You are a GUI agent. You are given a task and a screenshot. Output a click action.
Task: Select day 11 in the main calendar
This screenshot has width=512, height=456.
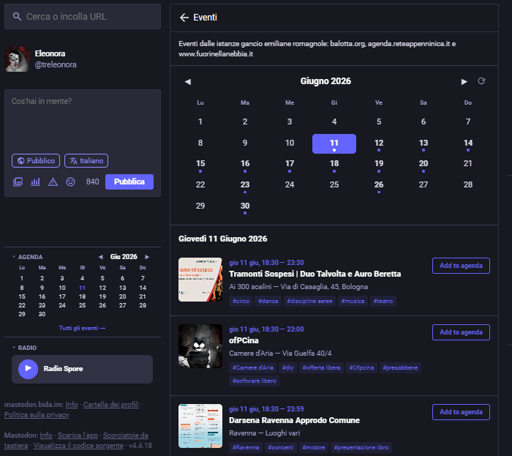click(x=334, y=144)
